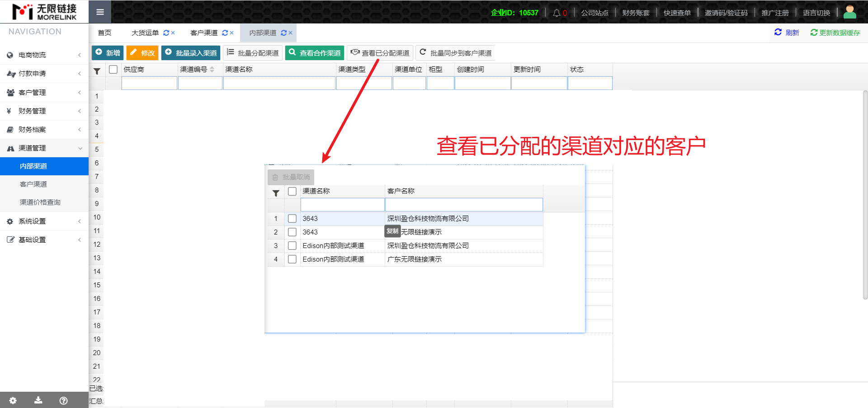This screenshot has height=408, width=868.
Task: Switch to the 首页 tab
Action: (104, 33)
